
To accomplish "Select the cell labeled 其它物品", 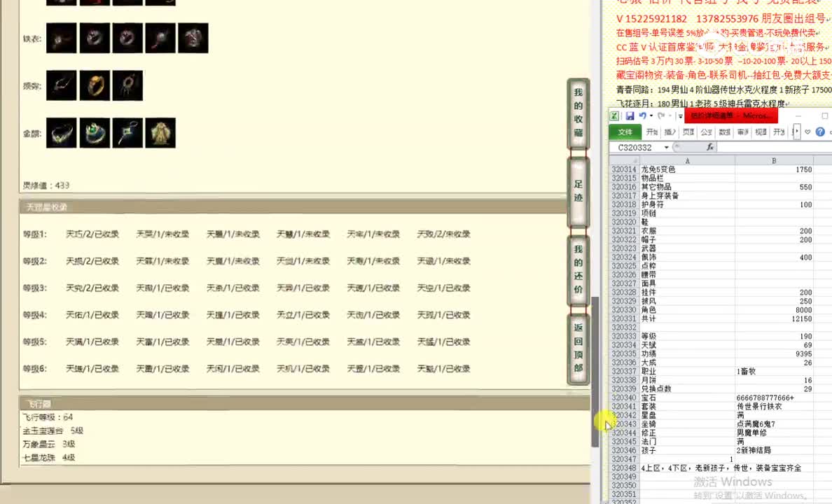I will tap(687, 188).
